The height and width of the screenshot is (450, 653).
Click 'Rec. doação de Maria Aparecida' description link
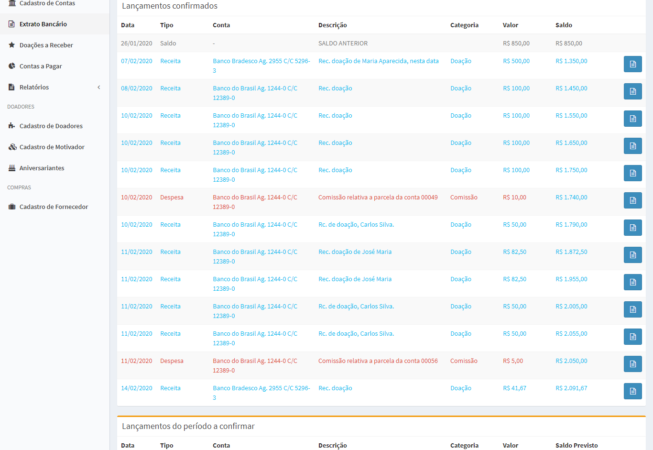pos(378,61)
